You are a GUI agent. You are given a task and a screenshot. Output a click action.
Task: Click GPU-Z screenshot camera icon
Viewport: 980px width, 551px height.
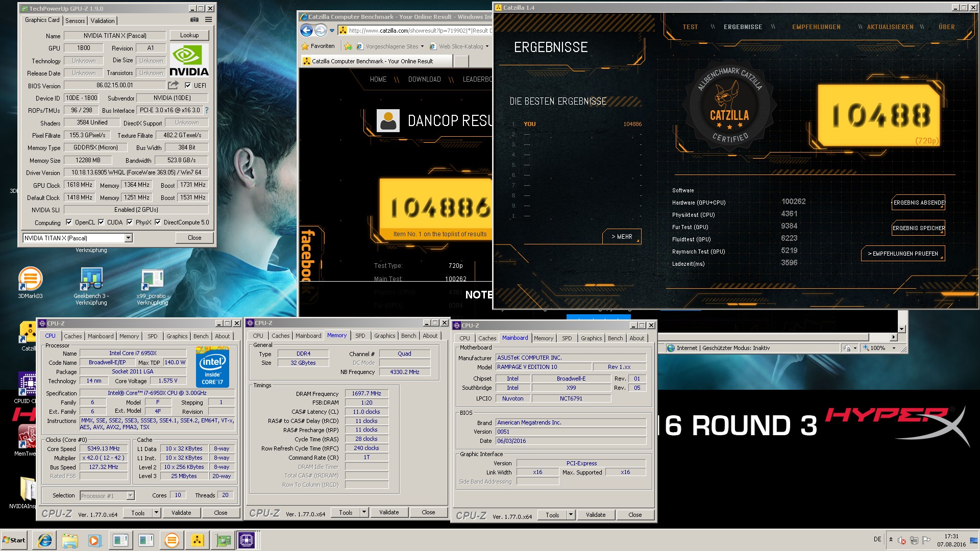coord(194,20)
